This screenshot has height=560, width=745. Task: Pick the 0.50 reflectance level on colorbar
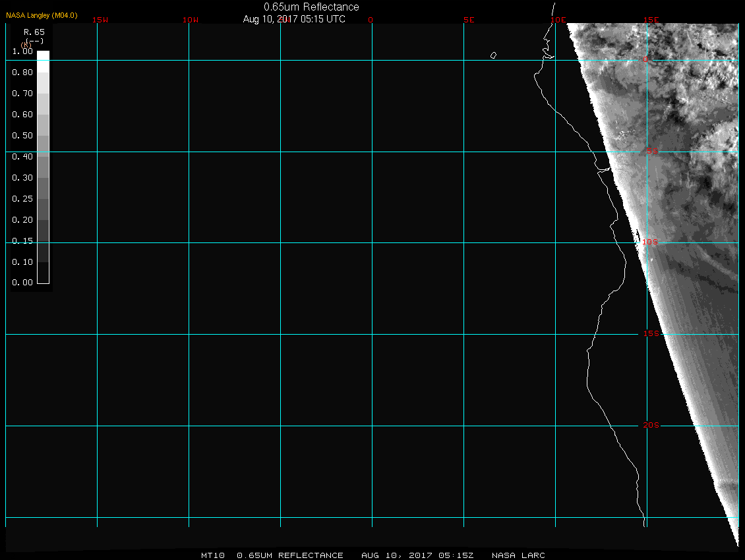pos(43,136)
